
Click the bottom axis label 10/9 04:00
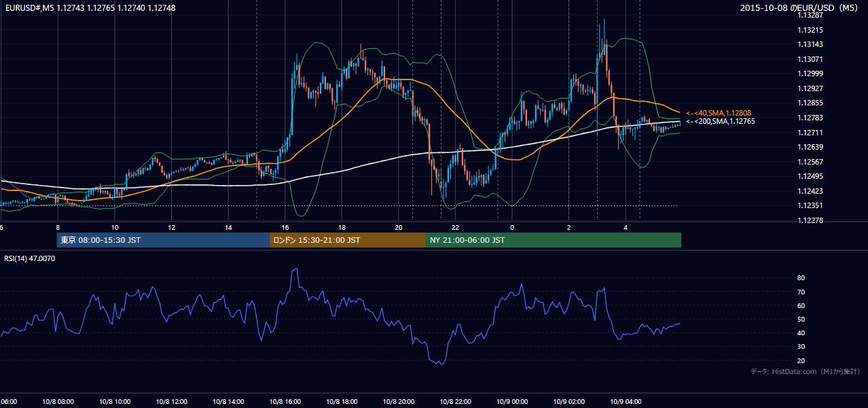click(x=626, y=401)
